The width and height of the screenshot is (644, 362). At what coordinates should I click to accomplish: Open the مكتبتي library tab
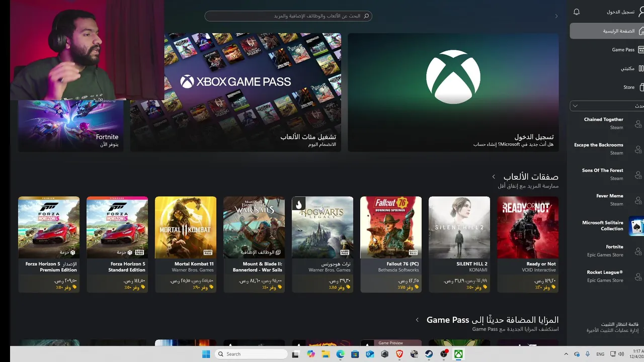[x=607, y=68]
